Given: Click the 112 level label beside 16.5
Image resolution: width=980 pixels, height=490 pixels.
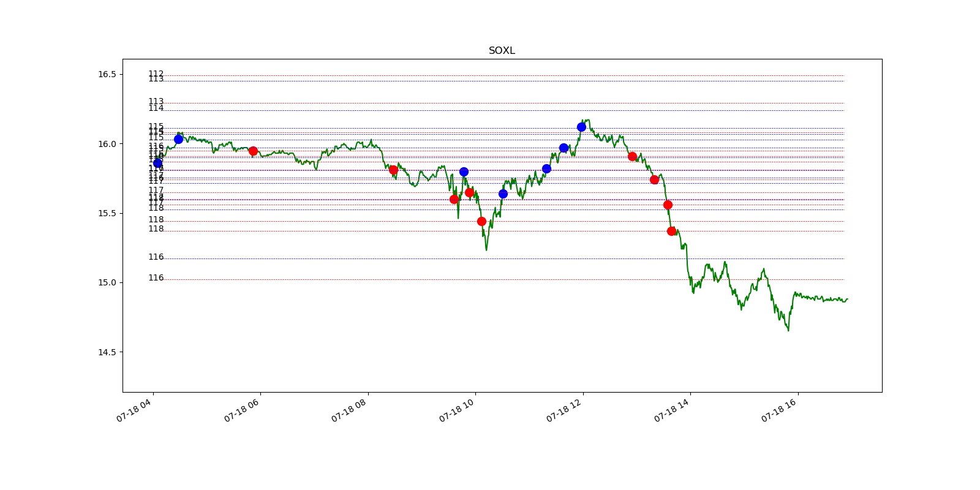Looking at the screenshot, I should pyautogui.click(x=156, y=73).
